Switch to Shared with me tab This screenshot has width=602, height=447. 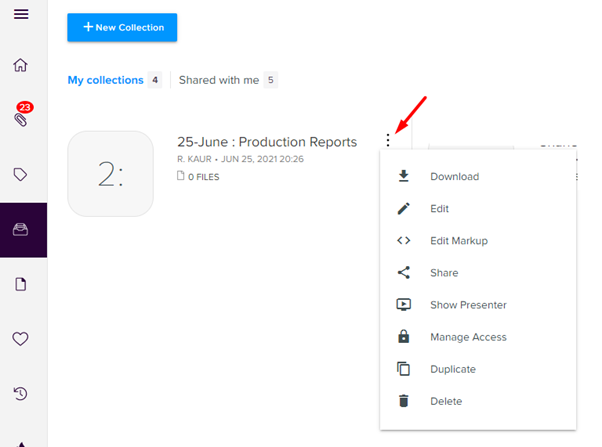219,80
